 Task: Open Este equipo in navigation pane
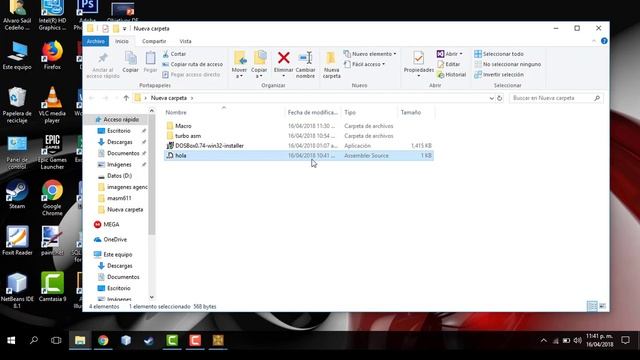tap(118, 254)
